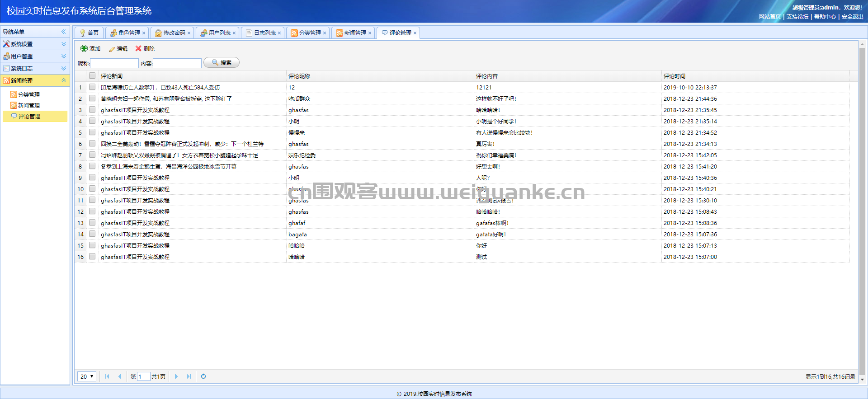Click the red 删除 delete icon
Screen dimensions: 868x399
[x=138, y=48]
